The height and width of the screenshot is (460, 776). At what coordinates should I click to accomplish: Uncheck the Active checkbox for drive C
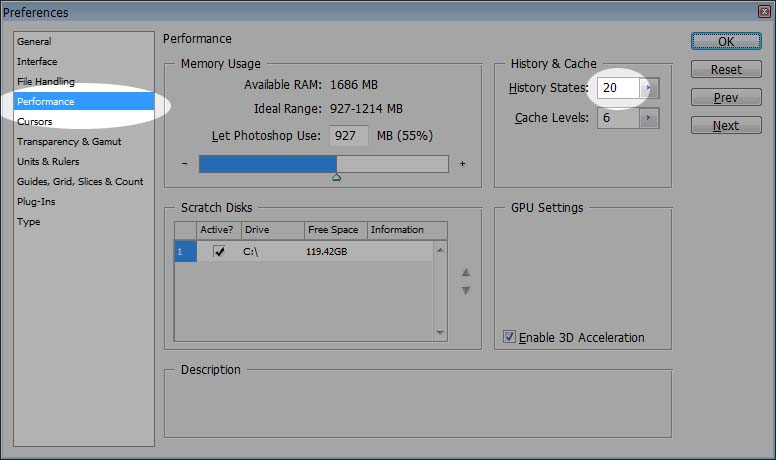point(219,251)
